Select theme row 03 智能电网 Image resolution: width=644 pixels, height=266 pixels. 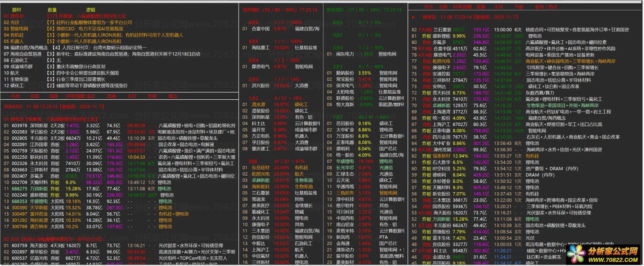(64, 29)
